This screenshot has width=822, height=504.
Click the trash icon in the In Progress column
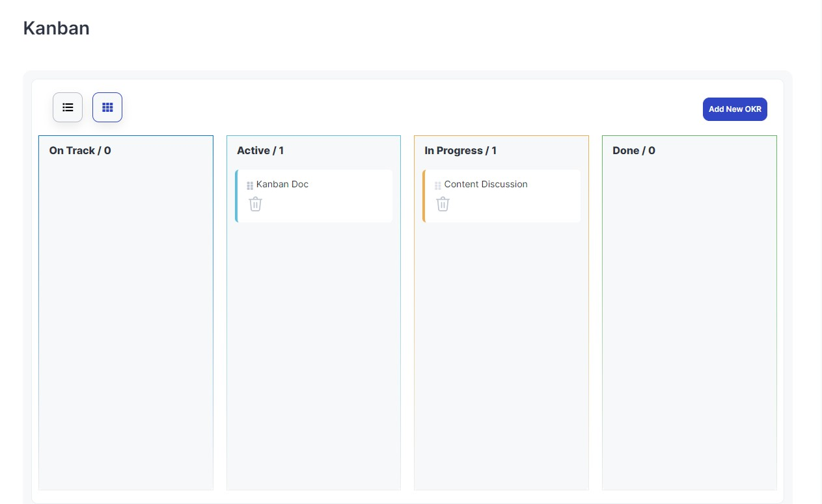coord(443,204)
